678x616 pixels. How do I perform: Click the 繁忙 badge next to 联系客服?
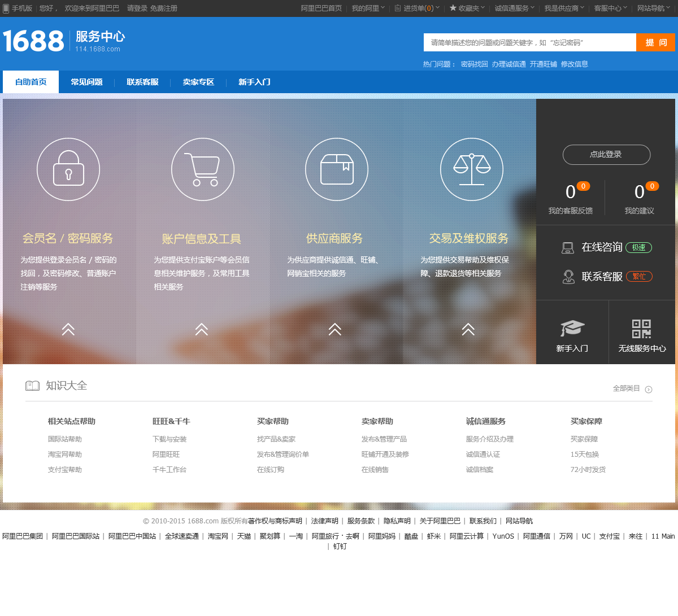tap(639, 277)
